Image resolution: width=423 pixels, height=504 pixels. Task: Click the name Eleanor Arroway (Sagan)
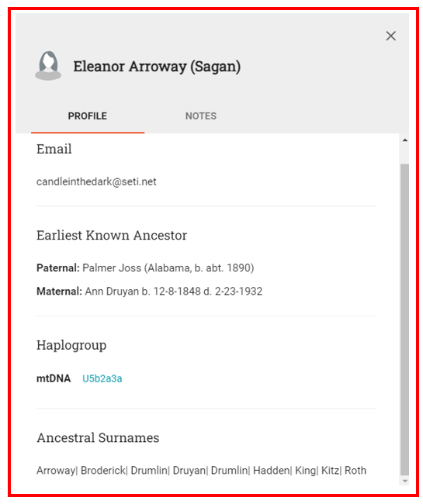pyautogui.click(x=157, y=67)
